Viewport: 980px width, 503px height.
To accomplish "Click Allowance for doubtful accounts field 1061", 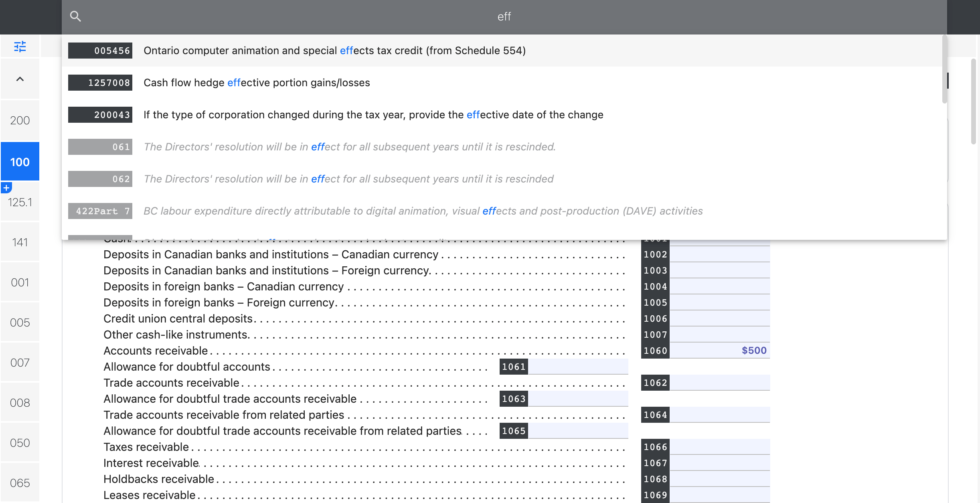I will pos(577,367).
